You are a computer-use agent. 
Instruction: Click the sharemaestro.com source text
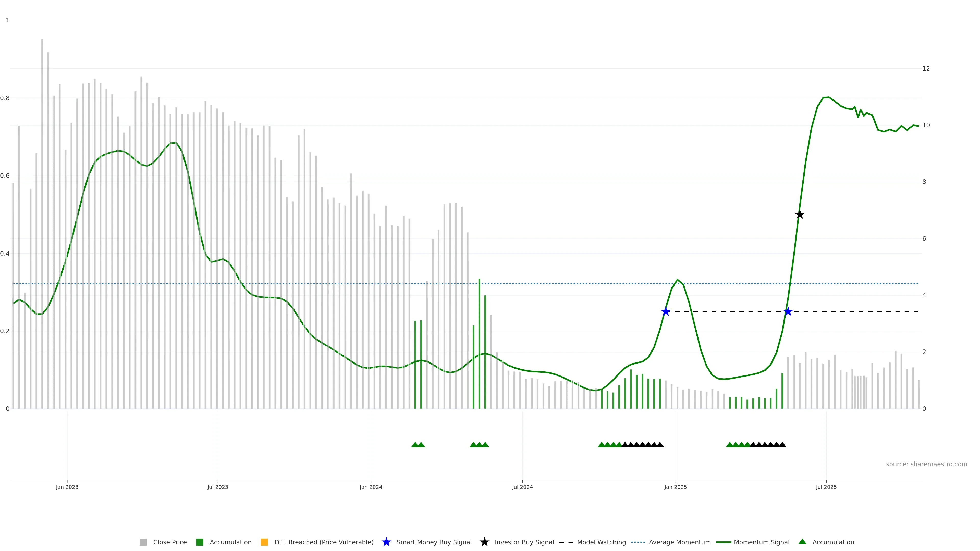click(x=926, y=464)
